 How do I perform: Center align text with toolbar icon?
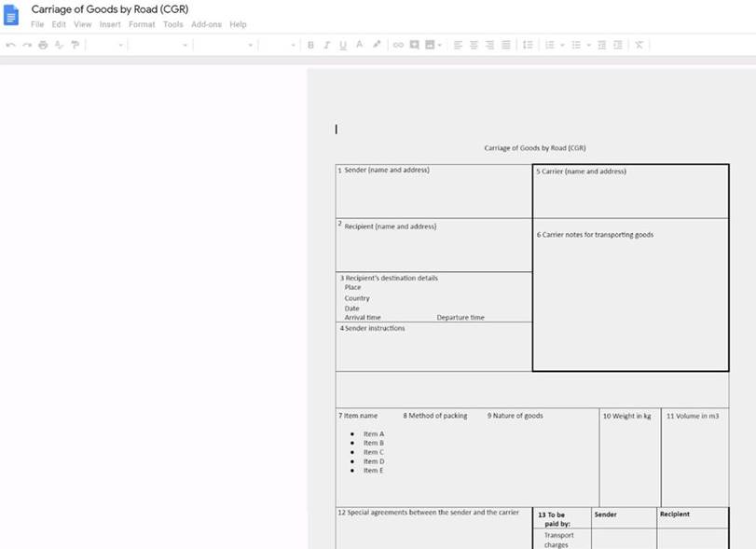tap(474, 45)
